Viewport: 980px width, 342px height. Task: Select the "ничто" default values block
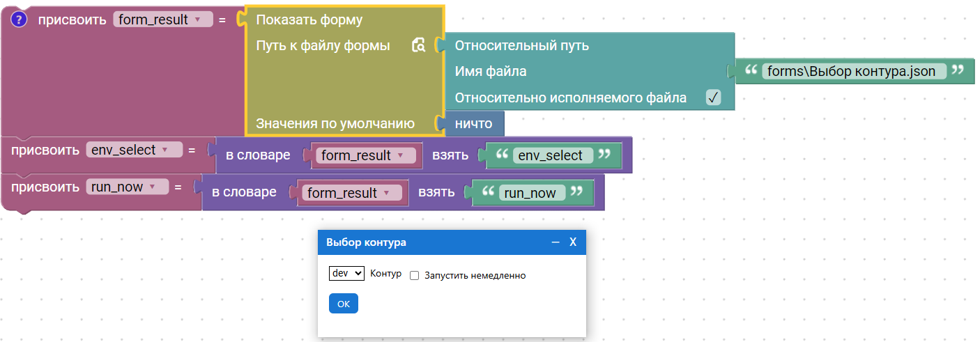[x=473, y=124]
